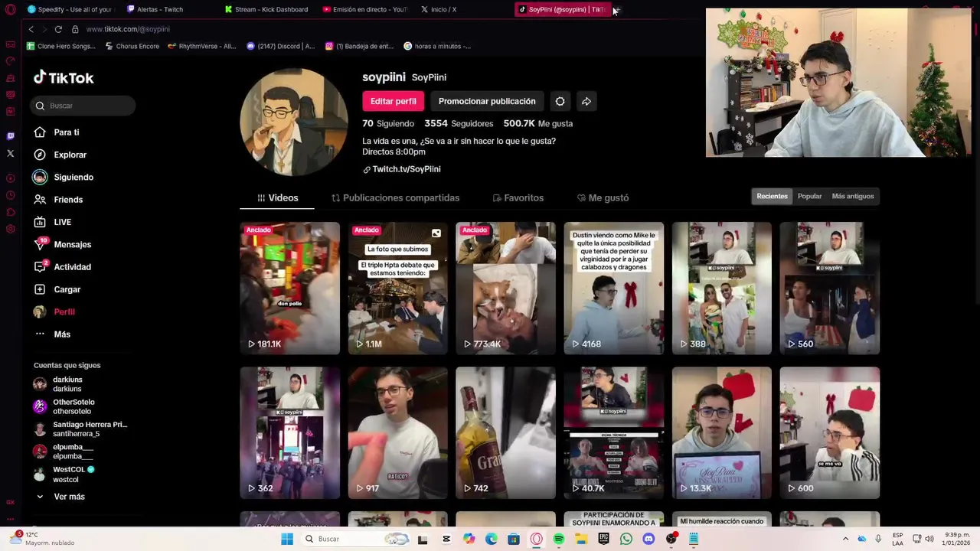Open OtherSotelo followed account
980x551 pixels.
pyautogui.click(x=64, y=406)
